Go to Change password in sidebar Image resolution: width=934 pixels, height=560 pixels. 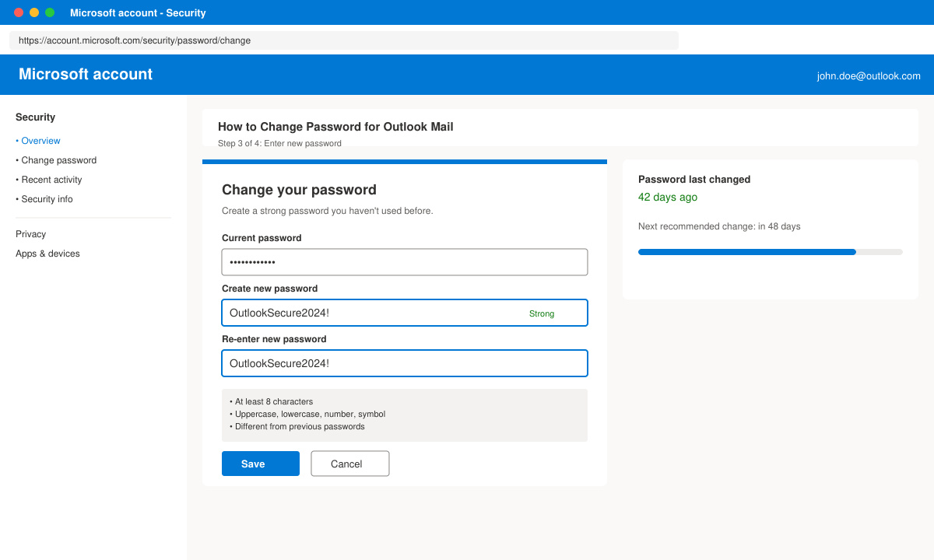[x=56, y=160]
